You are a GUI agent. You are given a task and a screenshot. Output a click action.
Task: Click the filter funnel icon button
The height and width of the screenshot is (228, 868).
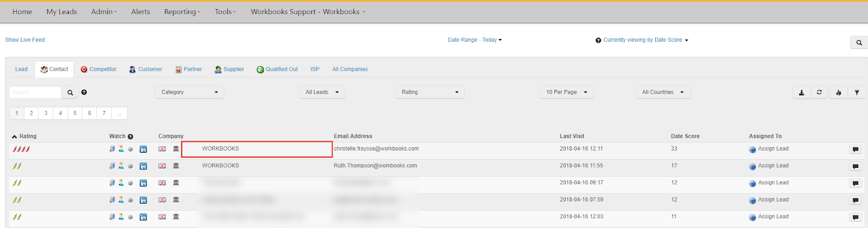pos(857,93)
